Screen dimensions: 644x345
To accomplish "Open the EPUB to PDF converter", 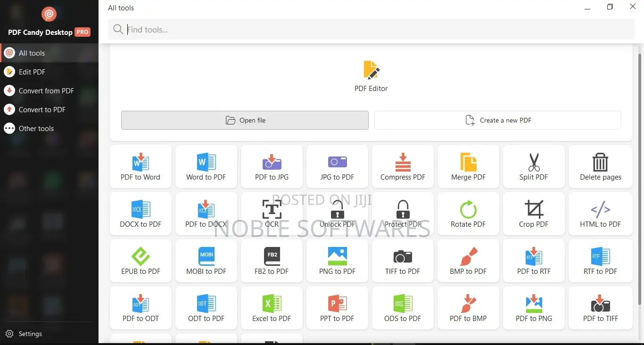I will 140,261.
